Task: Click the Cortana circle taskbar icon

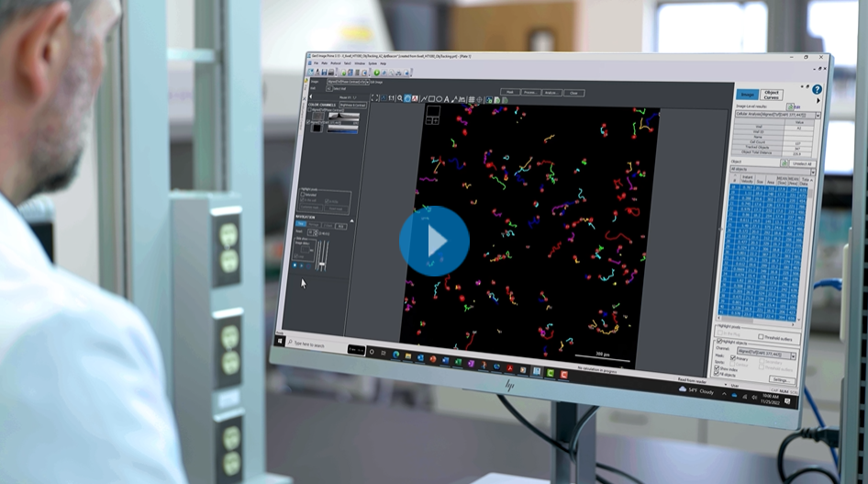Action: coord(372,352)
